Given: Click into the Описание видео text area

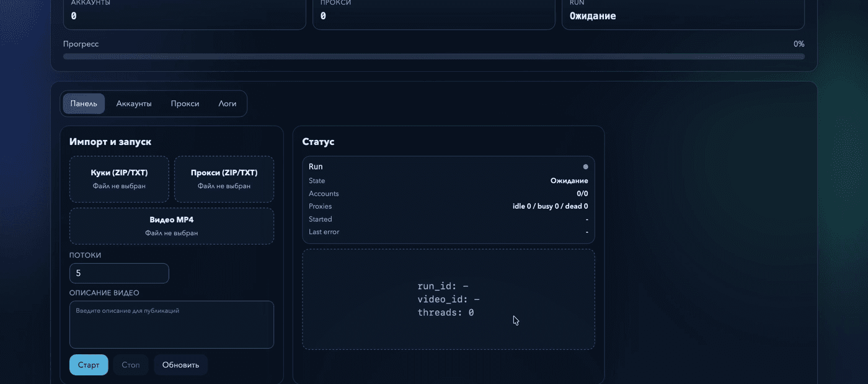Looking at the screenshot, I should [x=172, y=325].
